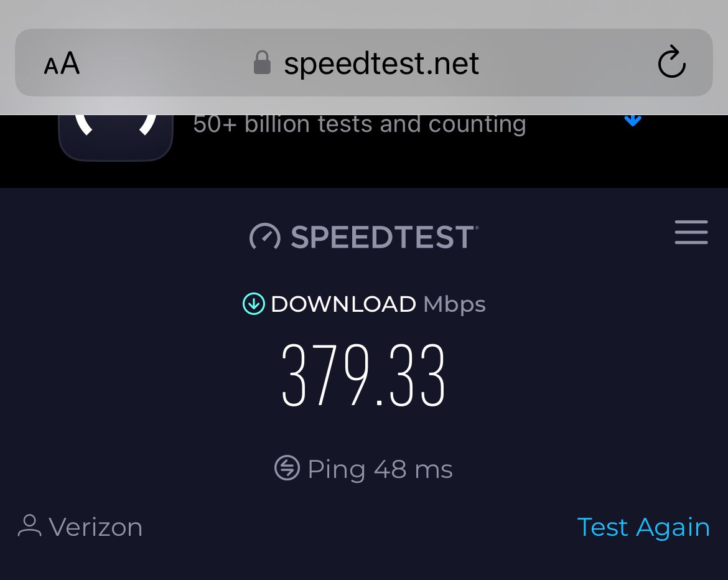Tap the small A in text size control
728x580 pixels.
coord(51,67)
